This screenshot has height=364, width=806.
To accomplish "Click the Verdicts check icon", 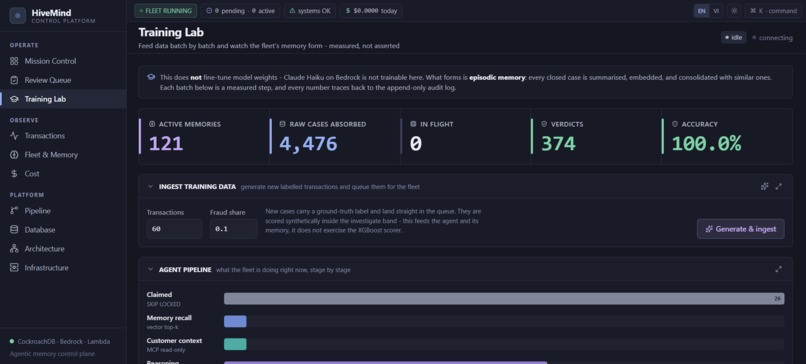I will (x=544, y=124).
